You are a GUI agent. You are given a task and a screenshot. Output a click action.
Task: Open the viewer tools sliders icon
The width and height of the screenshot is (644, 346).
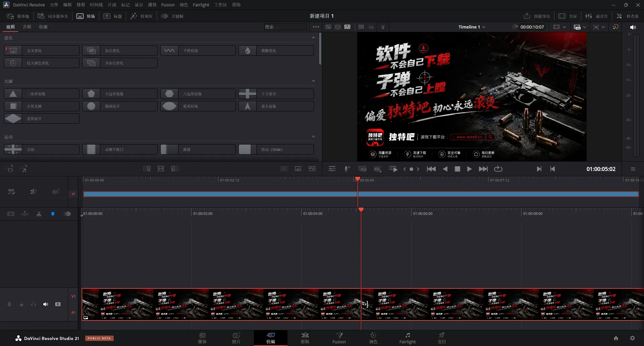[332, 169]
